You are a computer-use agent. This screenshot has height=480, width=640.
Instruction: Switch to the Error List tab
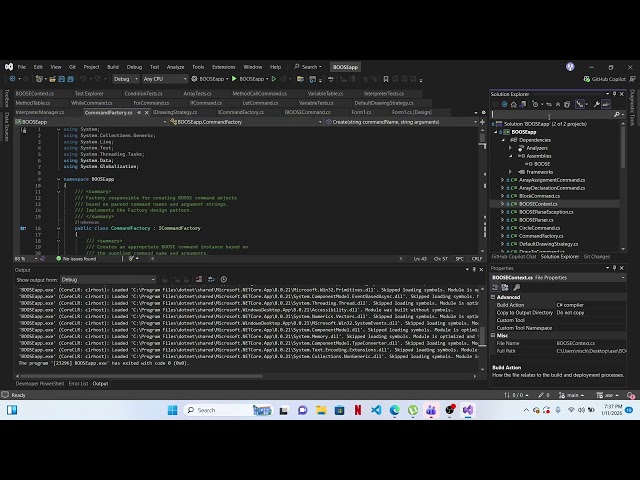click(x=78, y=383)
